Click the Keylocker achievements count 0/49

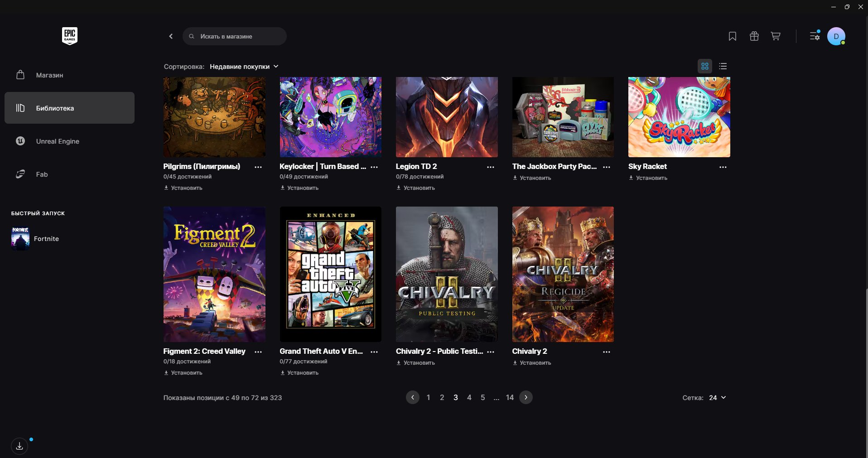click(x=304, y=177)
